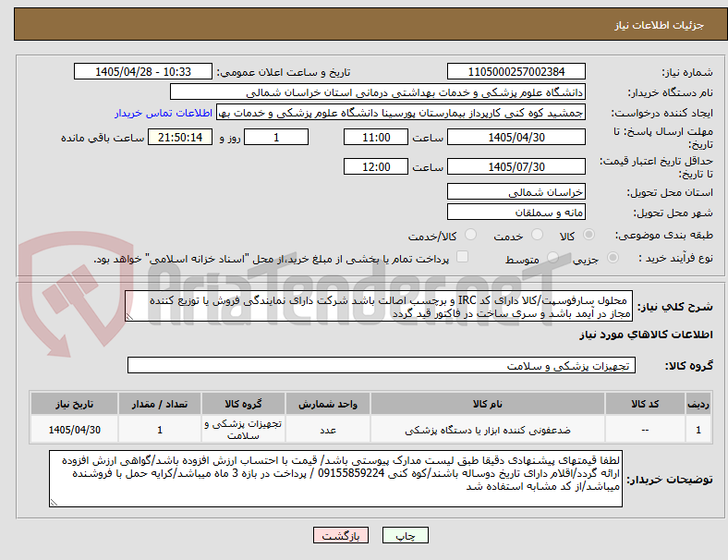Click the کد کالا column header
Image resolution: width=728 pixels, height=560 pixels.
[646, 404]
